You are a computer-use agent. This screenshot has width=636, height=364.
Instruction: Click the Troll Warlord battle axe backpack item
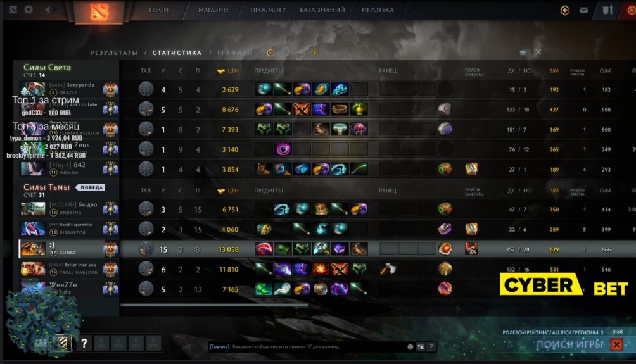pos(388,269)
